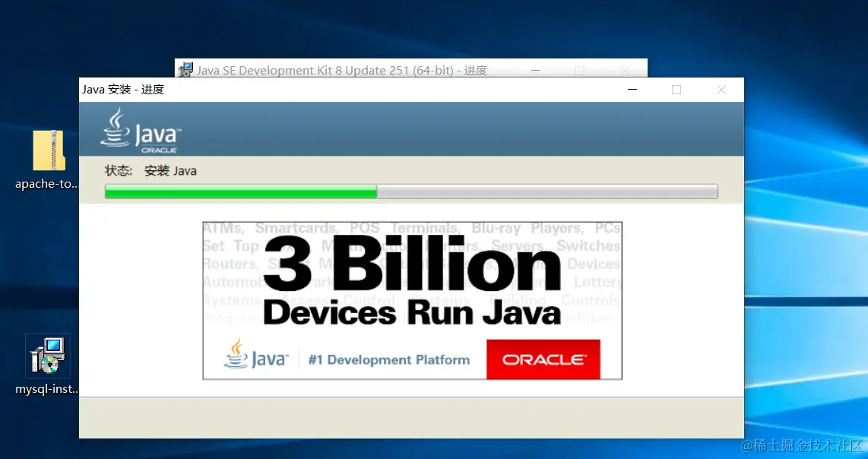Select the mysql-installer desktop icon
Viewport: 868px width, 459px height.
tap(48, 356)
